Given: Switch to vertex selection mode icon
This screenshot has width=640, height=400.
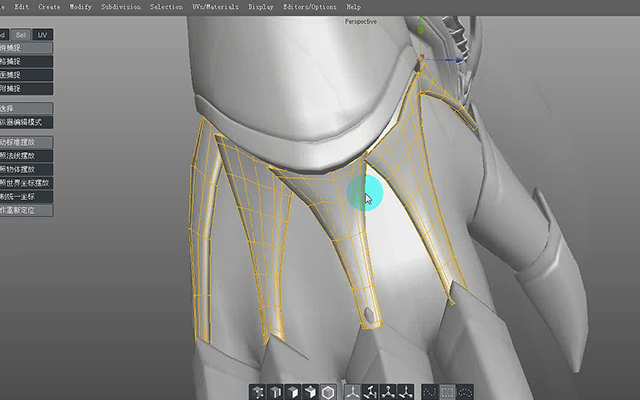Looking at the screenshot, I should pyautogui.click(x=258, y=392).
